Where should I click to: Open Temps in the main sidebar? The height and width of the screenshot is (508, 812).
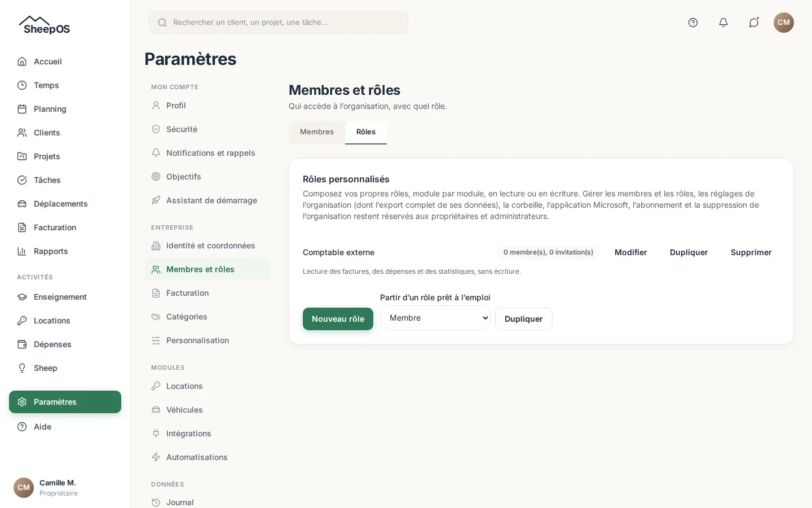coord(65,85)
